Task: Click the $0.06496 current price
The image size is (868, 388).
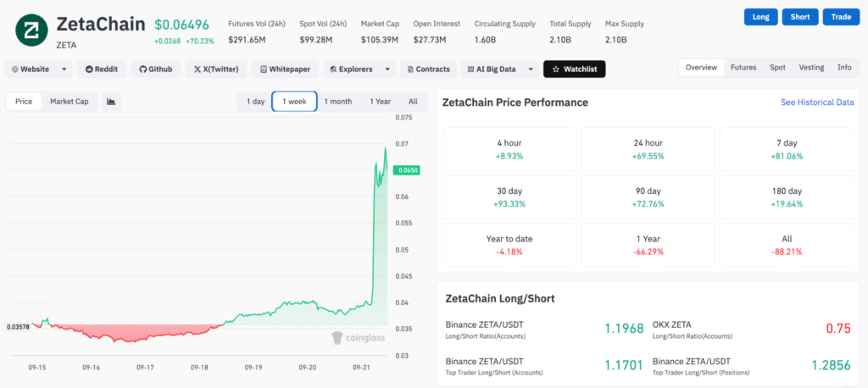Action: coord(181,25)
